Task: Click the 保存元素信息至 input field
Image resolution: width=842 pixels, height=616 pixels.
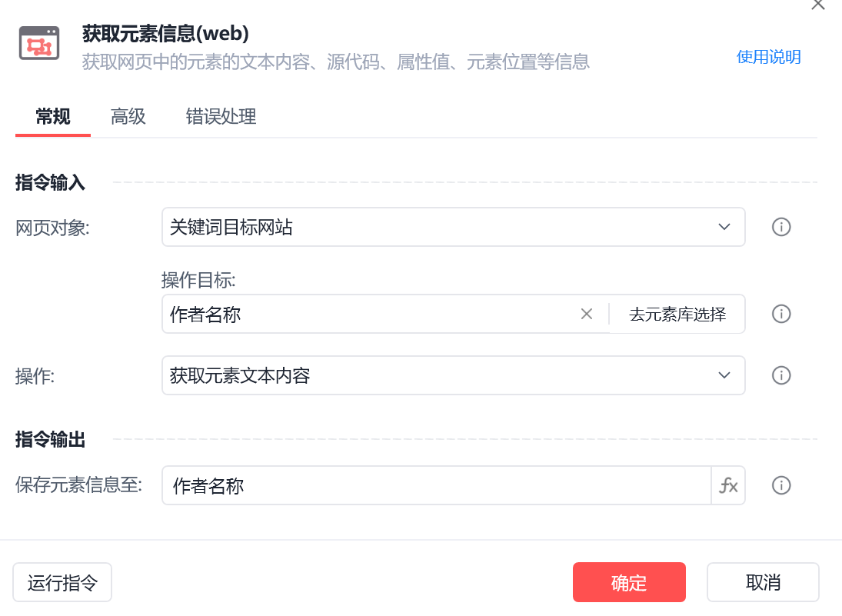Action: point(437,485)
